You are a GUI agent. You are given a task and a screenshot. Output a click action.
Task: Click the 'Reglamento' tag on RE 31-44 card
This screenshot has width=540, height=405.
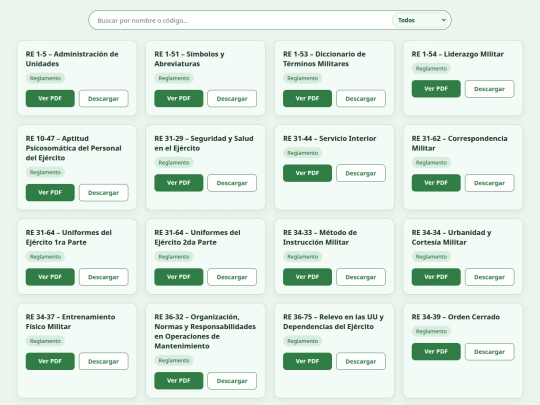302,153
